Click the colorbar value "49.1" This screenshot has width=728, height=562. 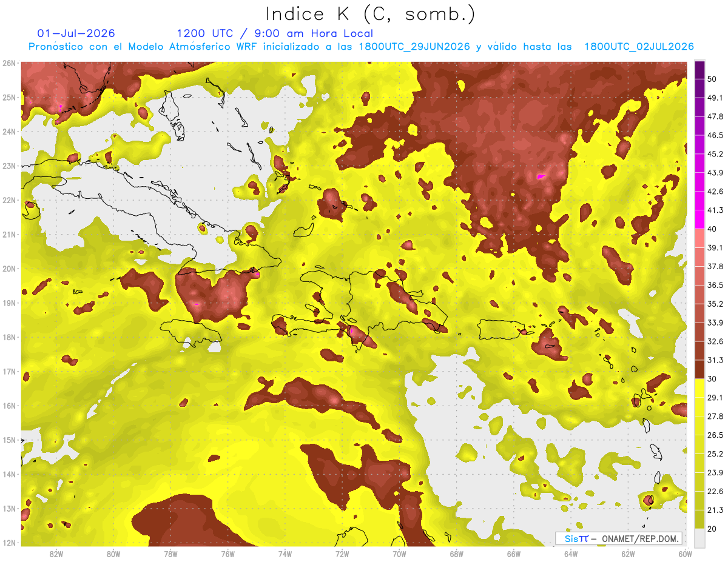click(715, 98)
